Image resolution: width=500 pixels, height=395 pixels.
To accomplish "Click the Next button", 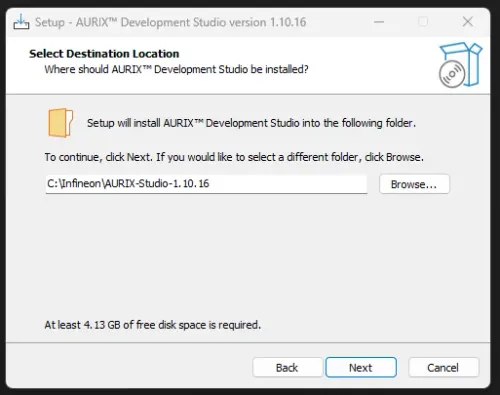I will pos(361,367).
